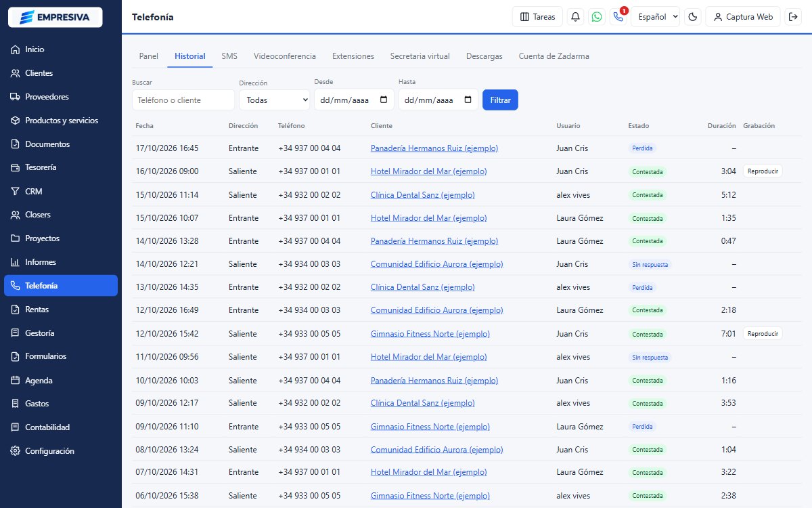Click the Teléfono o cliente search field

[183, 100]
